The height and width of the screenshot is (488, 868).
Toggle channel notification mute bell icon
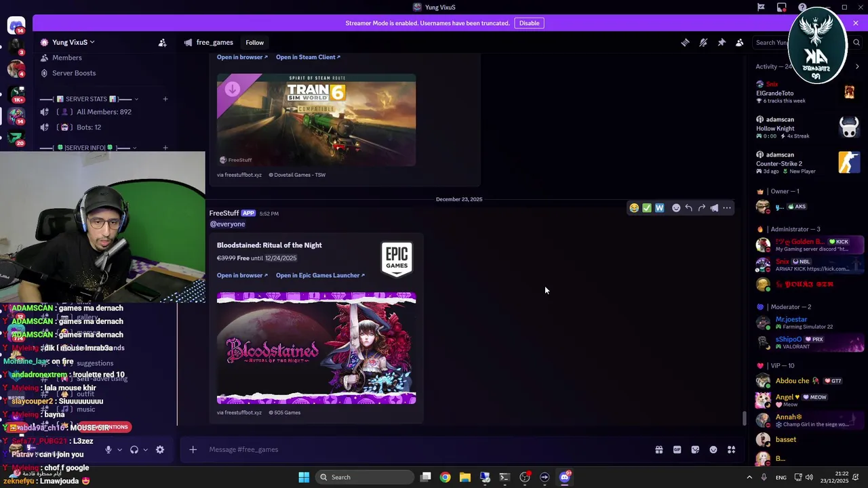703,43
